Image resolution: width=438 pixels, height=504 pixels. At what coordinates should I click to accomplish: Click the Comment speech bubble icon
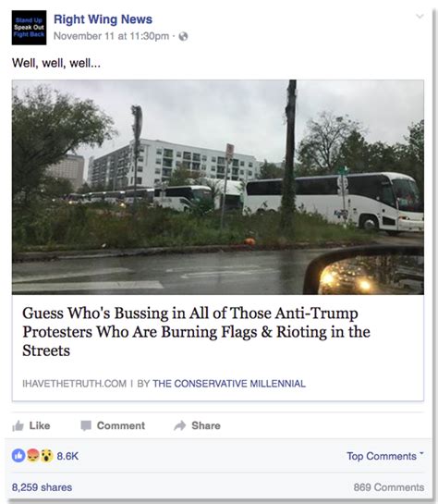86,425
